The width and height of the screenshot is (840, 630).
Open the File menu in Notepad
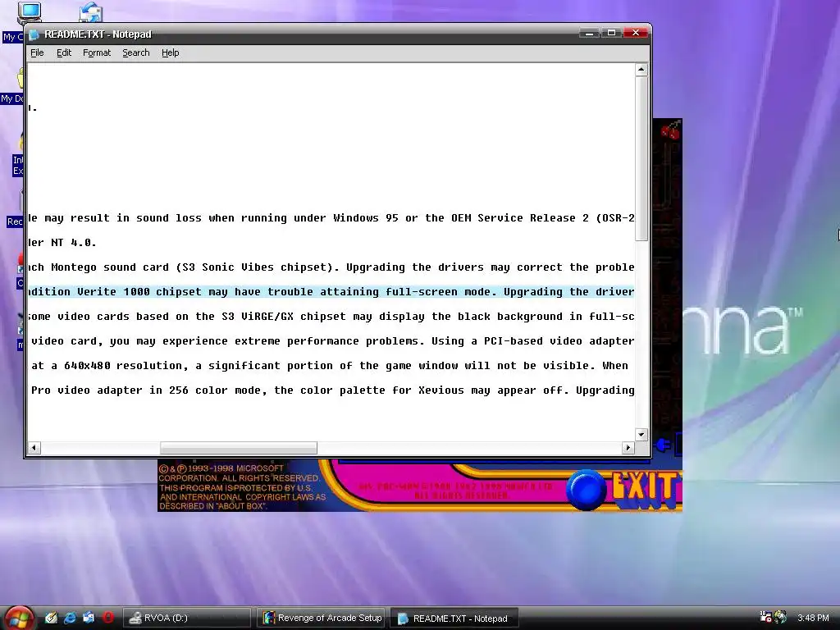click(37, 52)
